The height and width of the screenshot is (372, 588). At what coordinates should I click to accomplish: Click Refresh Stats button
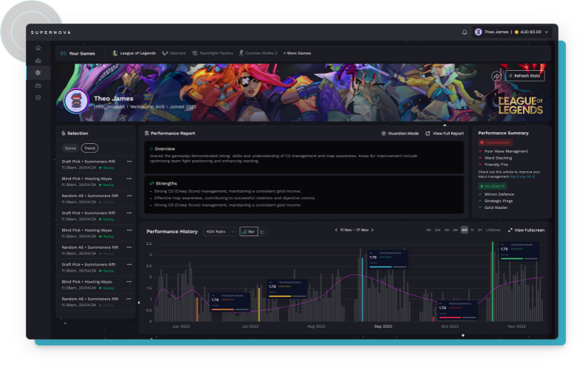[525, 76]
